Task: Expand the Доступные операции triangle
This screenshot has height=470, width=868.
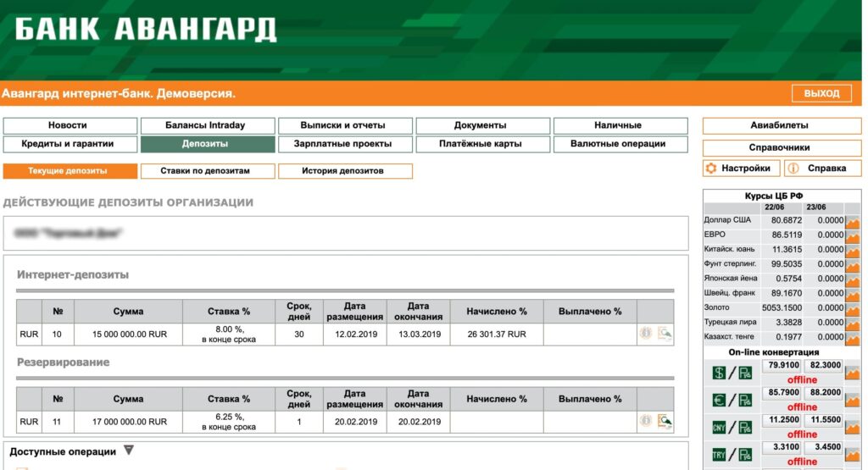Action: (x=129, y=450)
